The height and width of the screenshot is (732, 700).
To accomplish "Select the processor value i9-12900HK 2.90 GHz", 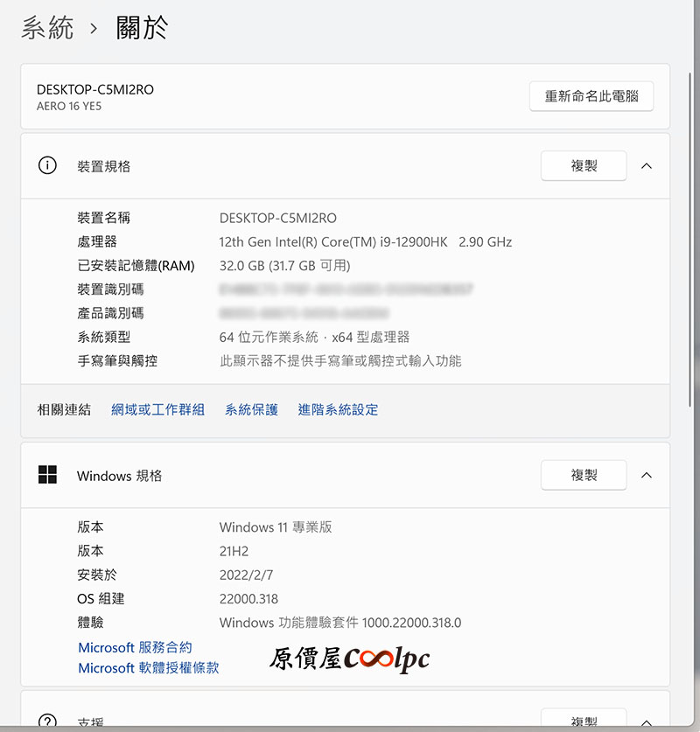I will pos(366,242).
